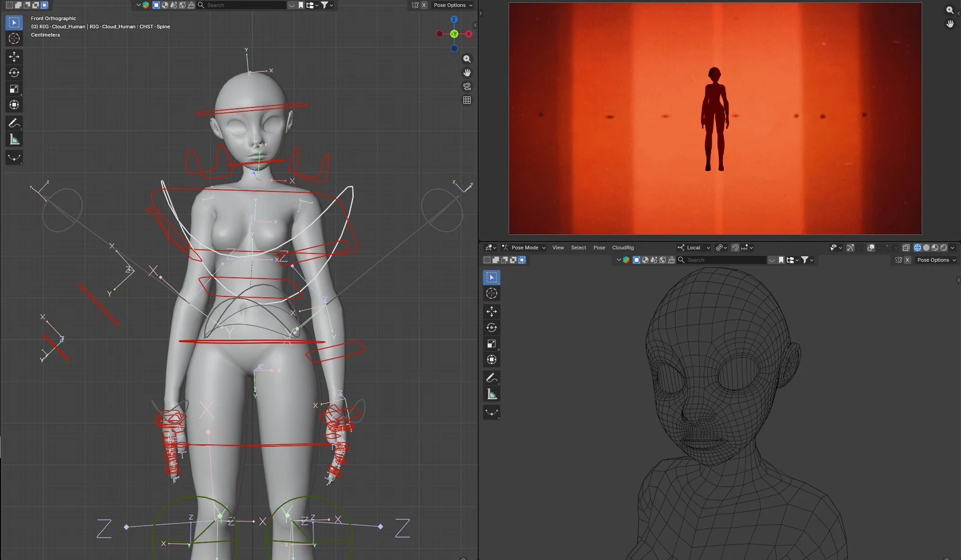Click the blue Z axis on the navigation gizmo

tap(454, 19)
